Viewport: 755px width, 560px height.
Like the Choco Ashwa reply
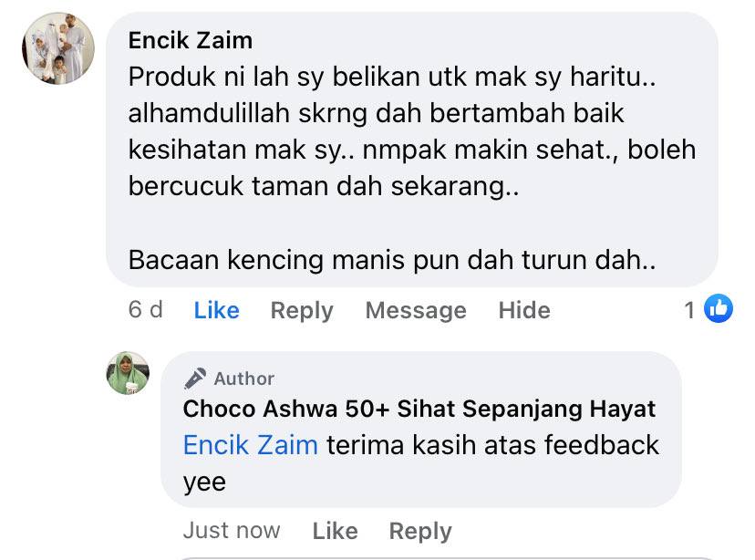click(x=336, y=531)
